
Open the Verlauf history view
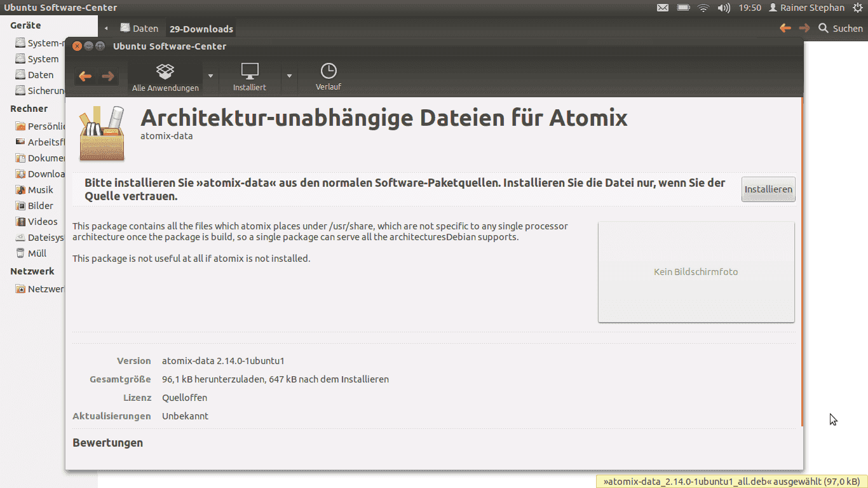click(x=329, y=77)
